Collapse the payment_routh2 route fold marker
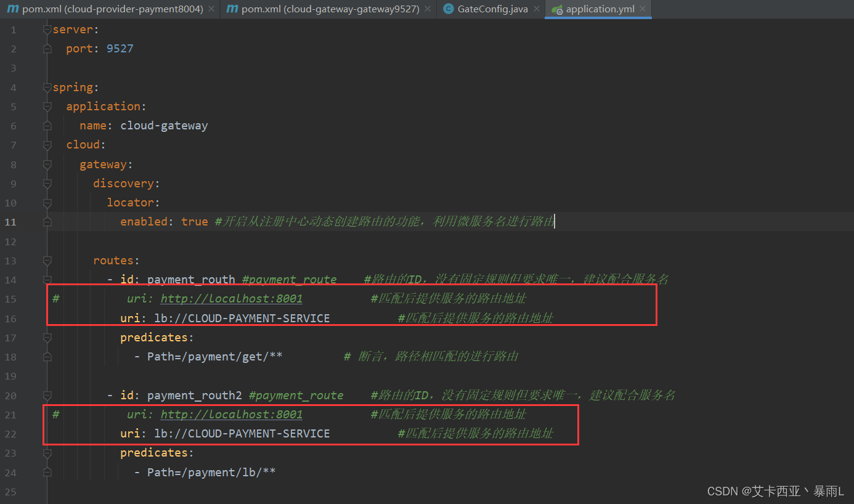Image resolution: width=854 pixels, height=504 pixels. 47,396
